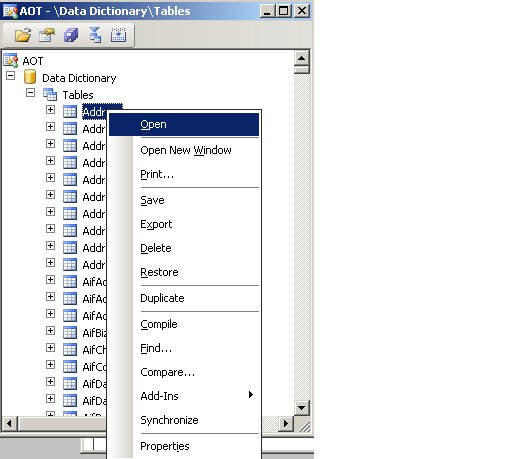
Task: Click the Save All floppy disks icon
Action: point(71,35)
